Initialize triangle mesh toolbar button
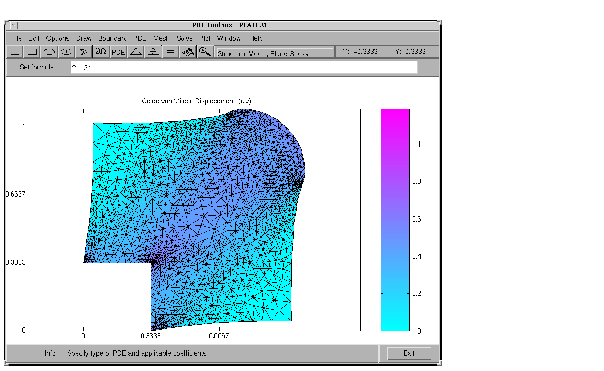The height and width of the screenshot is (371, 604). 136,52
